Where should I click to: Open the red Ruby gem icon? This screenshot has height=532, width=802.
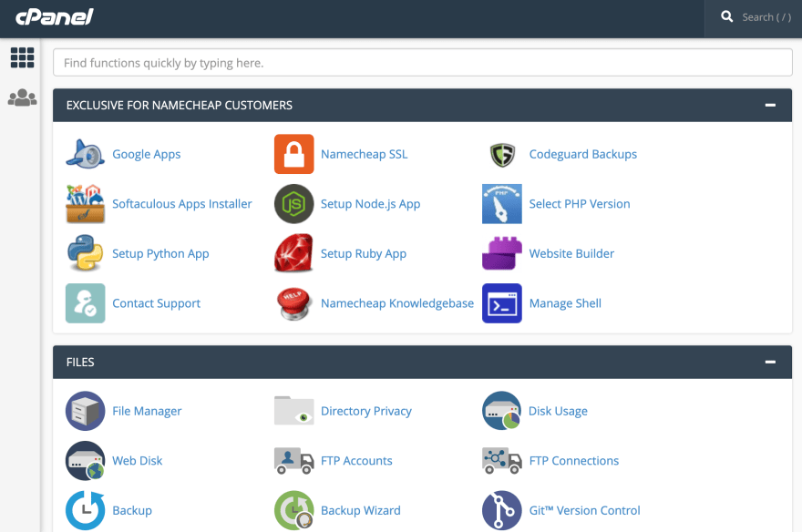[x=293, y=253]
